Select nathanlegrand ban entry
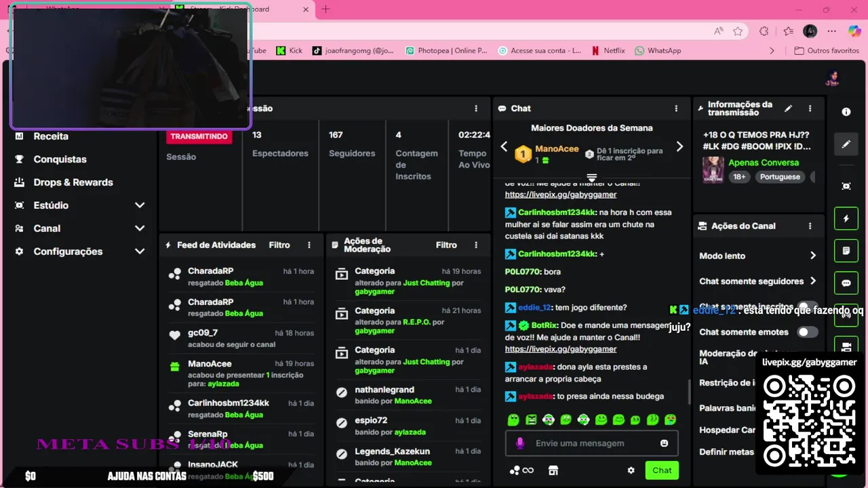This screenshot has width=868, height=488. click(408, 395)
